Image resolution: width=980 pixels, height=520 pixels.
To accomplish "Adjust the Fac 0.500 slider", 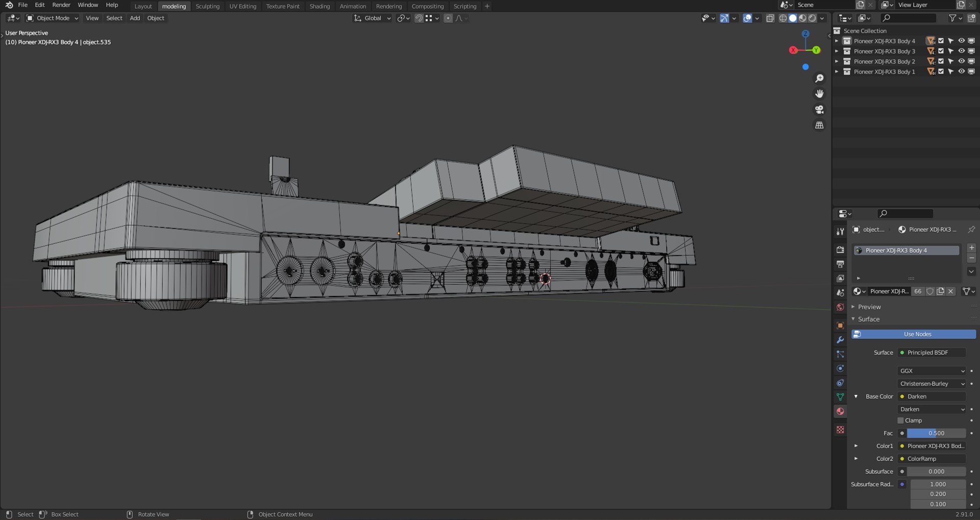I will [936, 433].
